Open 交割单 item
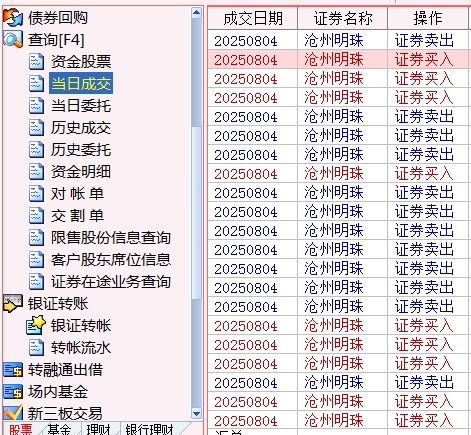The height and width of the screenshot is (435, 471). click(77, 216)
